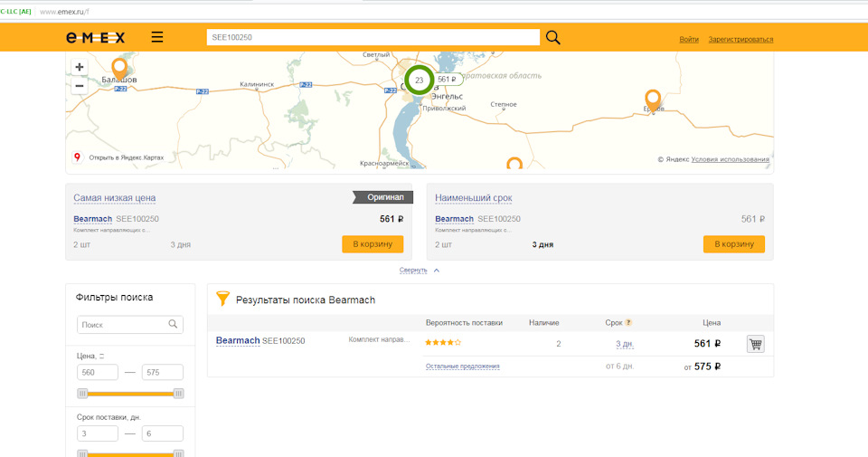Click the от 575 ₽ price text

pyautogui.click(x=702, y=367)
